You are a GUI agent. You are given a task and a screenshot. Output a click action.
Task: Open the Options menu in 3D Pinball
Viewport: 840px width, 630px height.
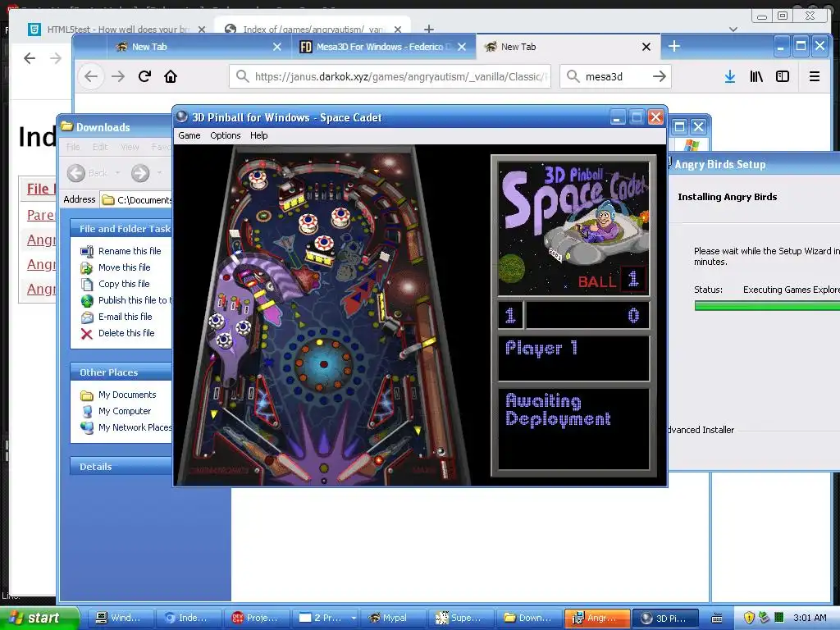225,135
